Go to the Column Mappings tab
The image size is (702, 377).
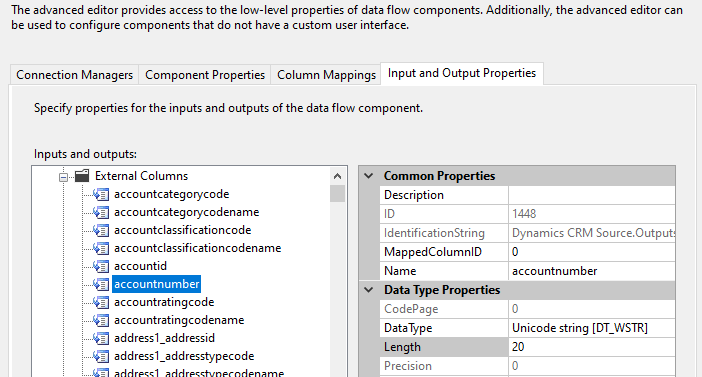pyautogui.click(x=326, y=75)
